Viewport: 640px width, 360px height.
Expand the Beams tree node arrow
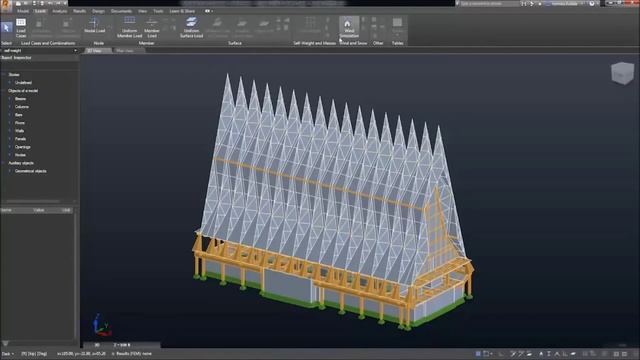10,99
